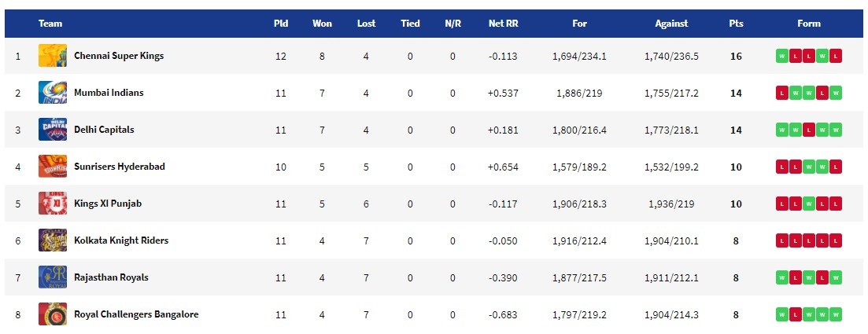Click the Rajasthan Royals team logo
The image size is (868, 334).
pyautogui.click(x=53, y=277)
